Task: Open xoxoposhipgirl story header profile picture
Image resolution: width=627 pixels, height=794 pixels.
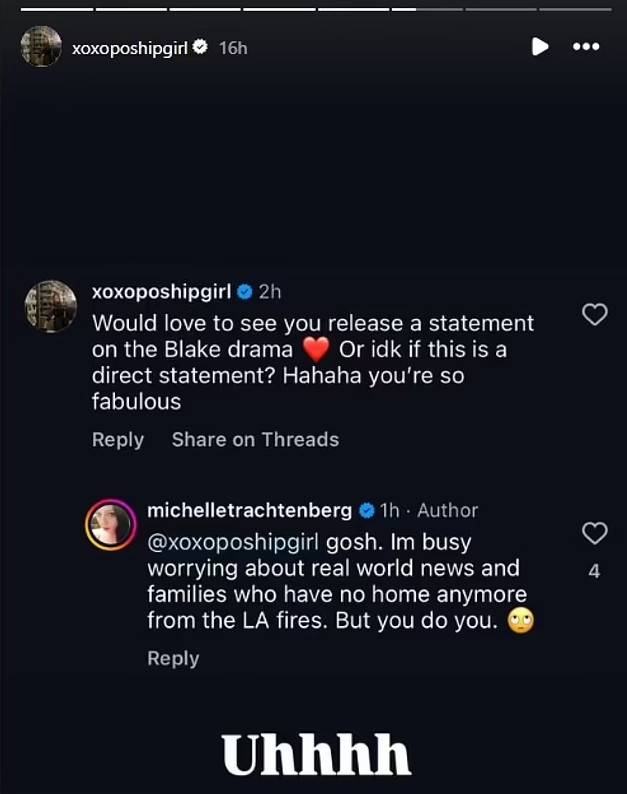Action: (41, 47)
